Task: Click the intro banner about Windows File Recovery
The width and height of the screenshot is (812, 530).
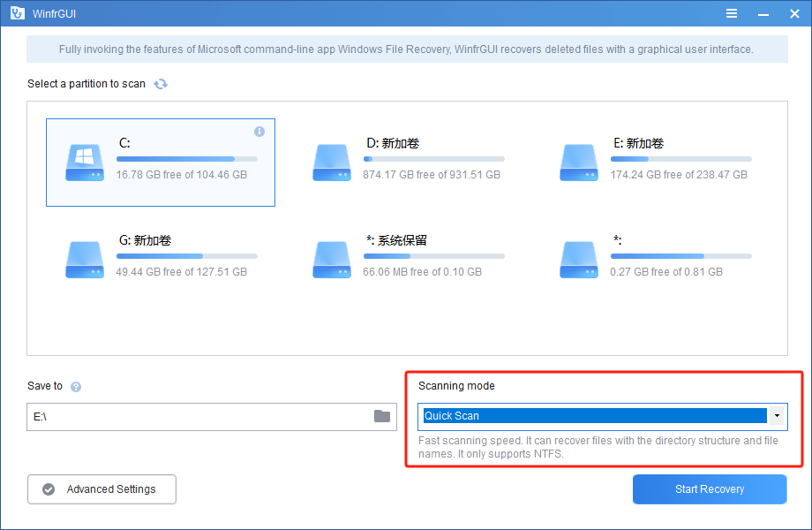Action: pos(407,49)
